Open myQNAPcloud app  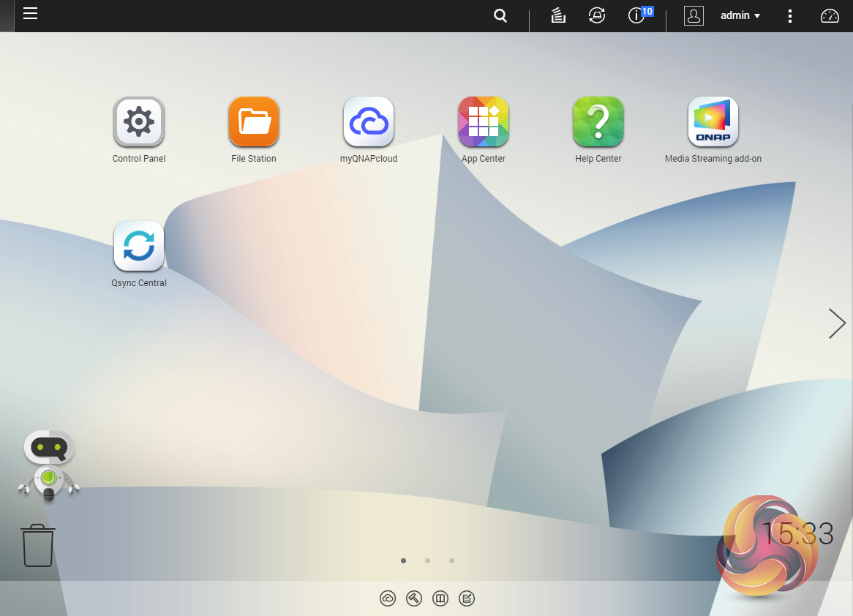pyautogui.click(x=369, y=122)
